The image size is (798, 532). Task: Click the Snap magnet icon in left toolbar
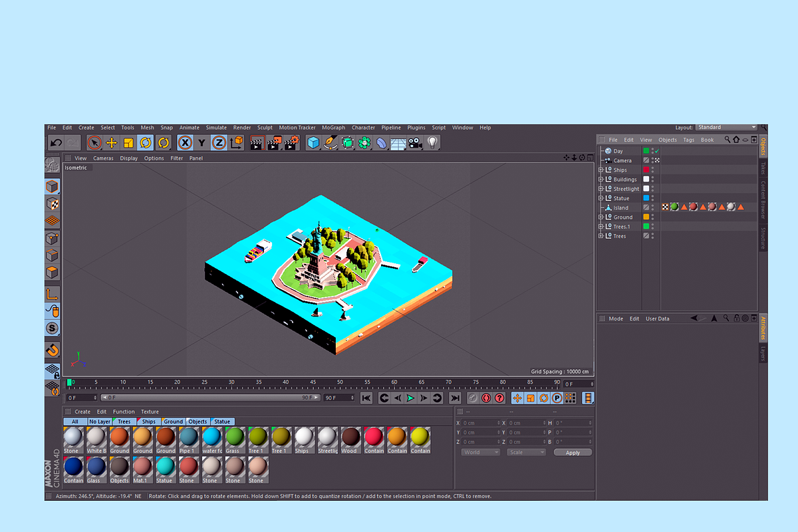[53, 348]
